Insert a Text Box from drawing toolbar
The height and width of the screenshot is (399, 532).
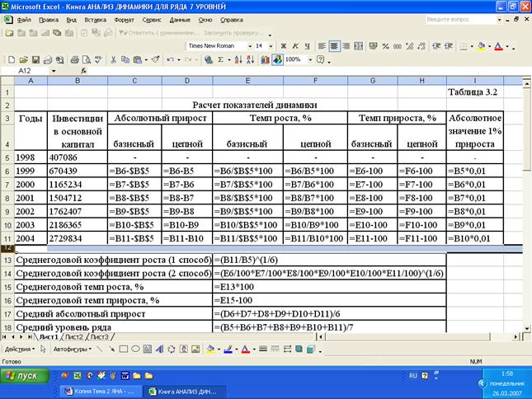[148, 350]
